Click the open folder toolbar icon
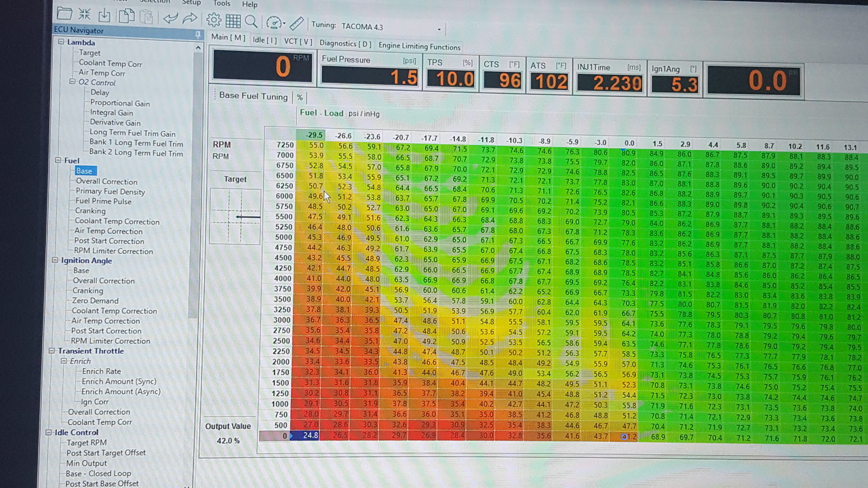The width and height of the screenshot is (868, 488). (x=64, y=14)
